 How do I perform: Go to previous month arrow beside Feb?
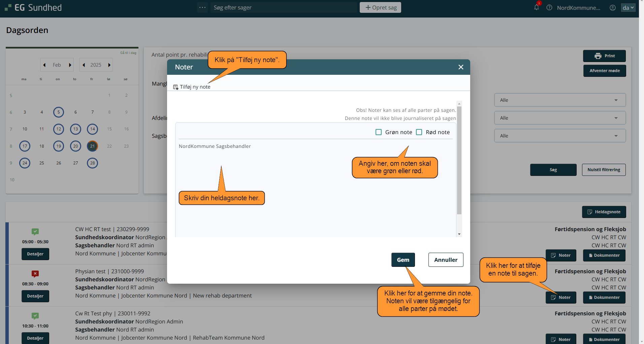[x=44, y=65]
